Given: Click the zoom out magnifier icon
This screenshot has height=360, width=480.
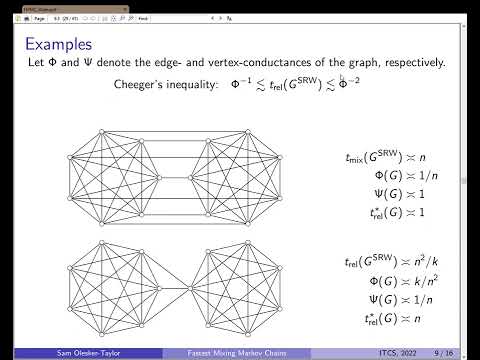Looking at the screenshot, I should 122,19.
